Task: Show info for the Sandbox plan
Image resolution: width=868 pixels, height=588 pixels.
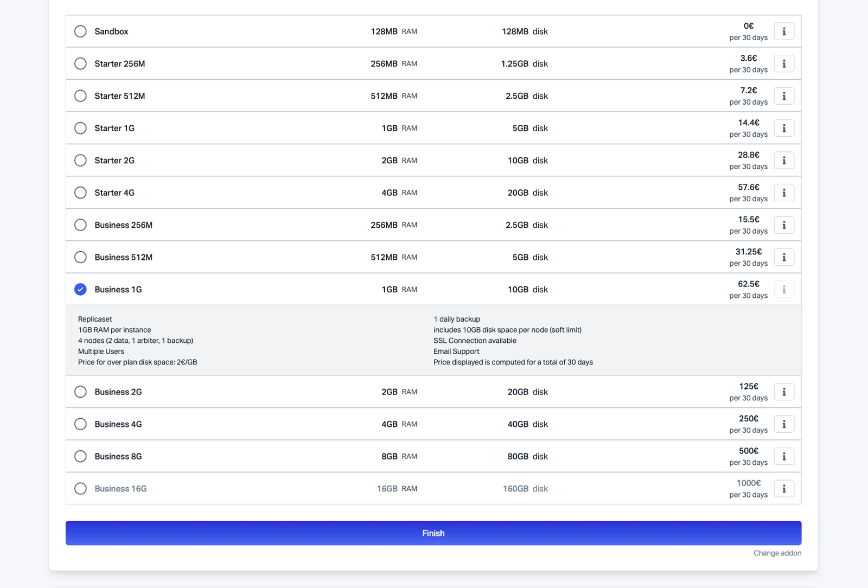Action: tap(784, 31)
